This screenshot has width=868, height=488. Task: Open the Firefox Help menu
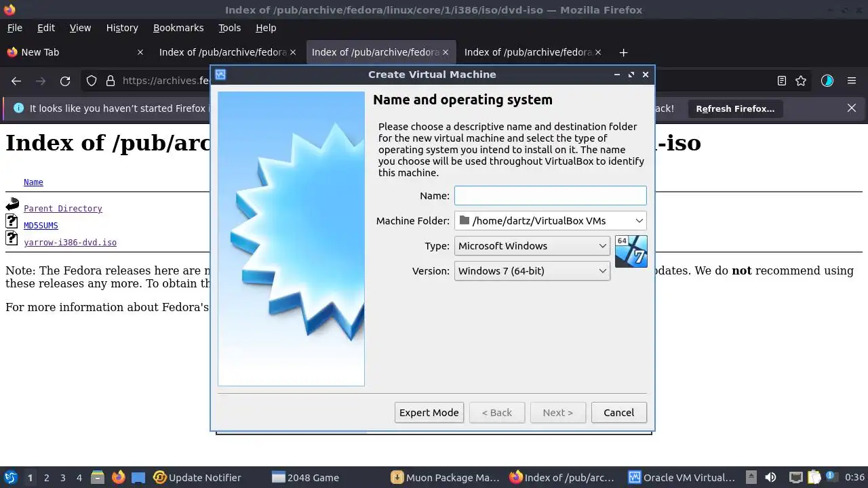pyautogui.click(x=266, y=28)
